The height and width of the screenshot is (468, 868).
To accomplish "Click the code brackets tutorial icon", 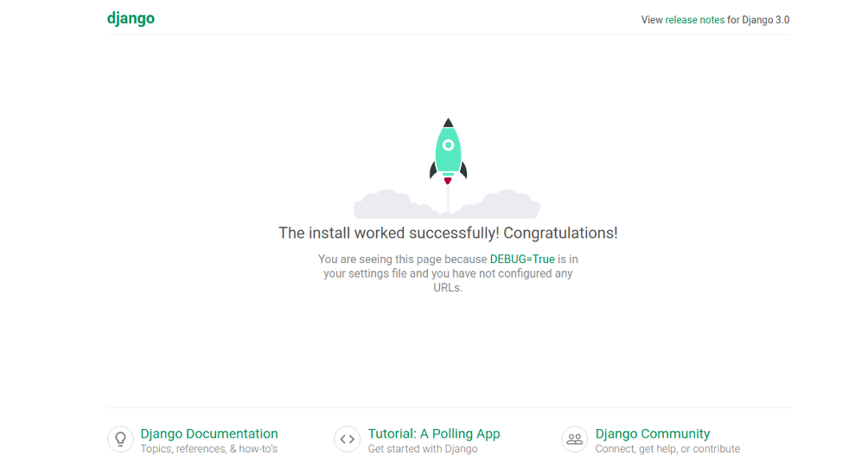I will click(x=347, y=439).
